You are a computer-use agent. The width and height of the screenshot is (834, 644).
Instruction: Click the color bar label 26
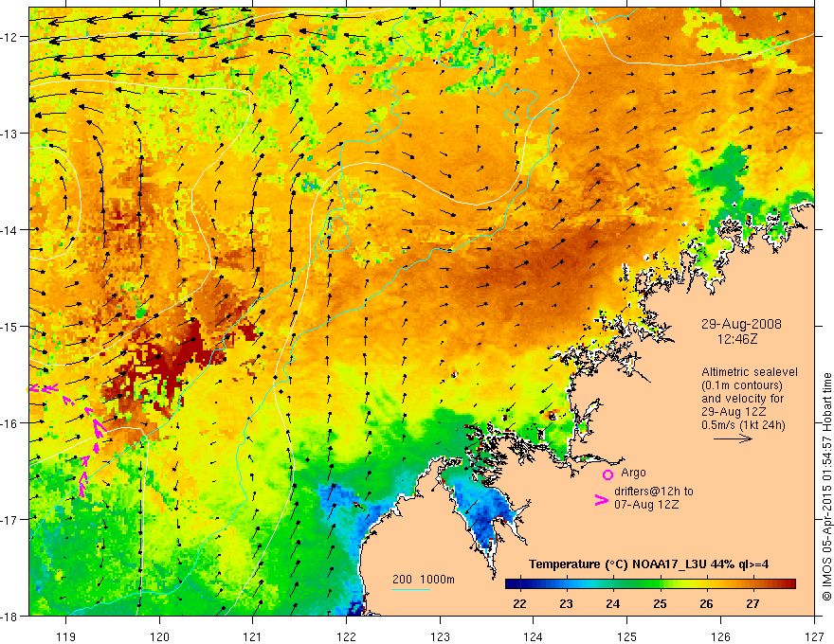point(706,603)
